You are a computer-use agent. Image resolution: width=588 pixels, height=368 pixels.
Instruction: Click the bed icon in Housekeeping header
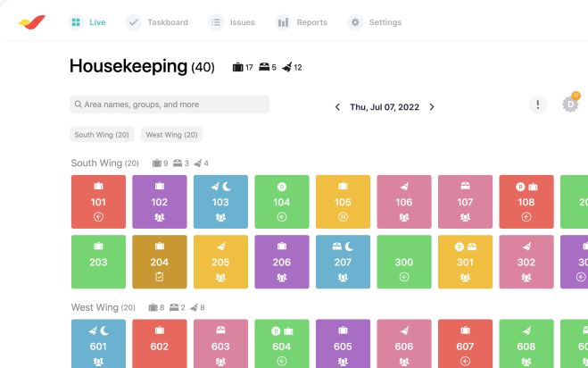pos(264,67)
